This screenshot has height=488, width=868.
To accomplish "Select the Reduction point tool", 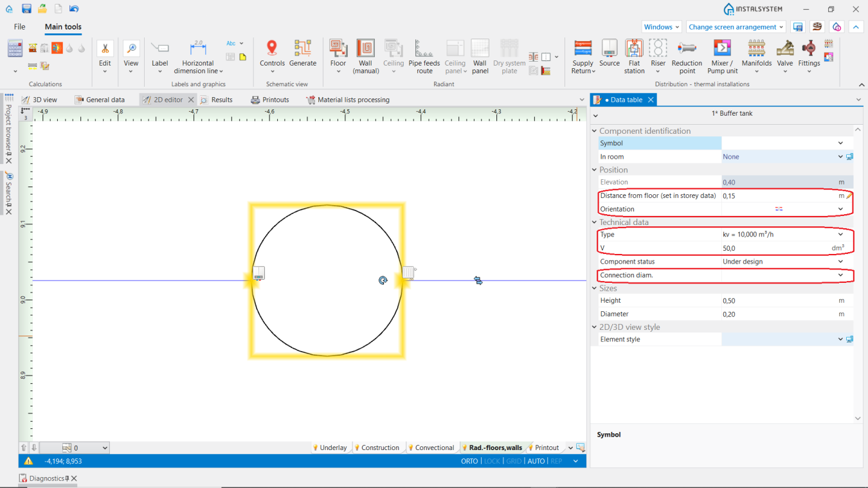I will [687, 56].
